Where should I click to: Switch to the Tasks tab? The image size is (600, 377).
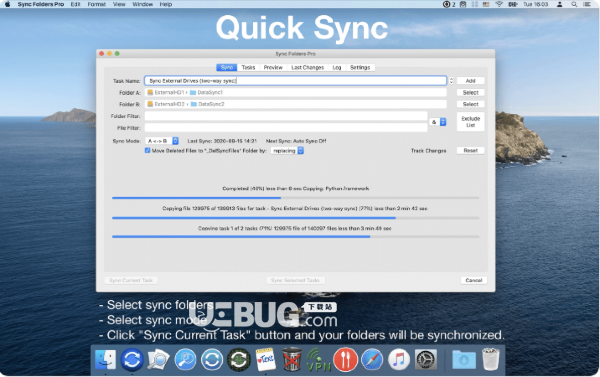tap(248, 67)
